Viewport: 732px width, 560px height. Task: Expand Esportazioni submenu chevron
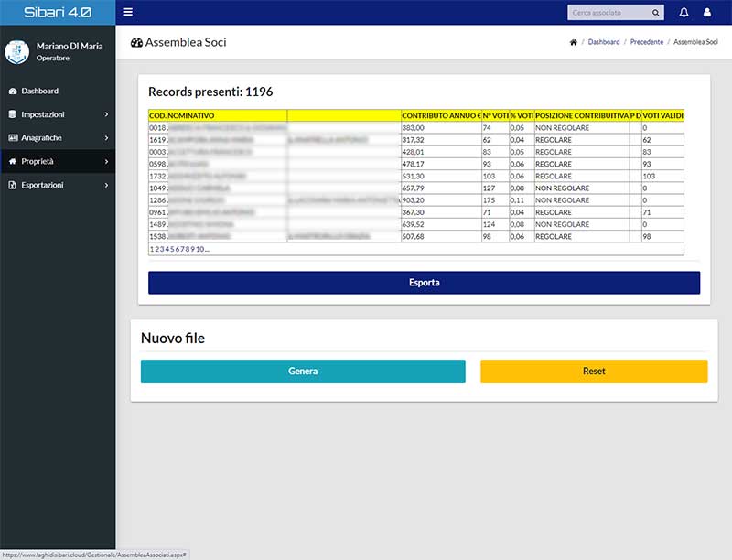pos(106,185)
